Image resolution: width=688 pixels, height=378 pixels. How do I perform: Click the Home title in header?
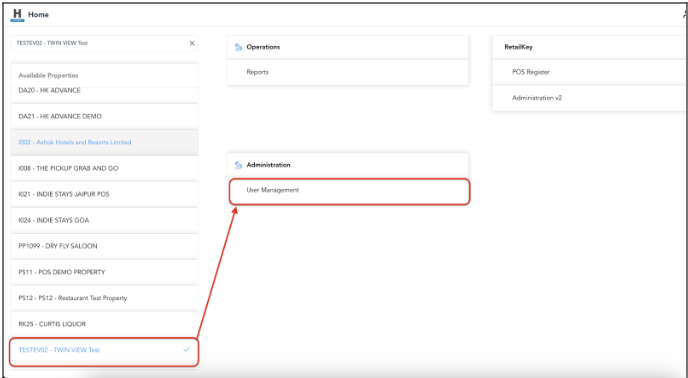coord(38,14)
